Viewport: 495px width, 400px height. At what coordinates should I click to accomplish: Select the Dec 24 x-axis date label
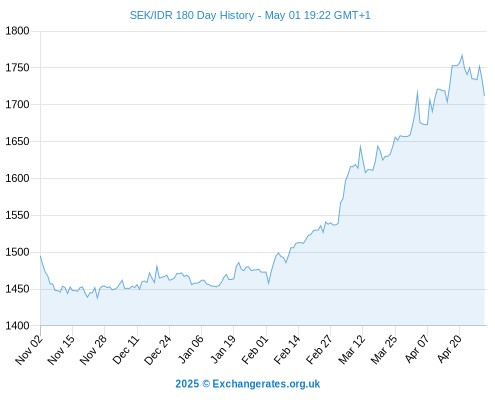coord(158,350)
